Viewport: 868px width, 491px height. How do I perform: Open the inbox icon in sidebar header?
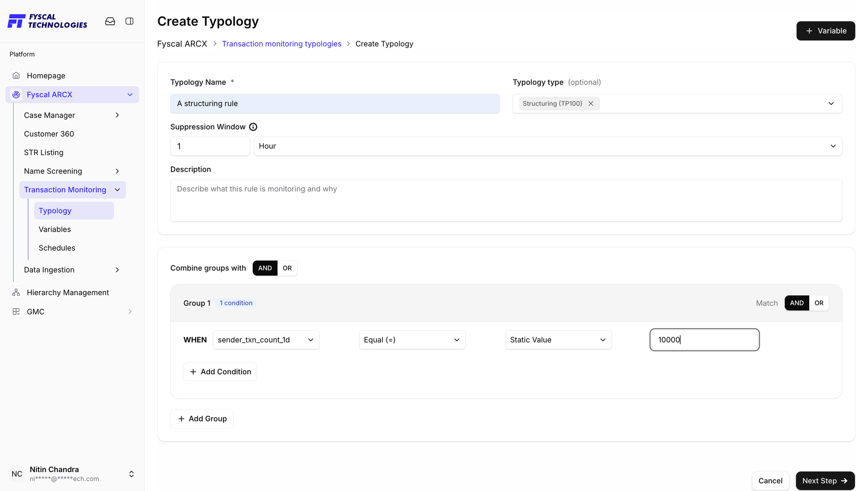pos(110,21)
